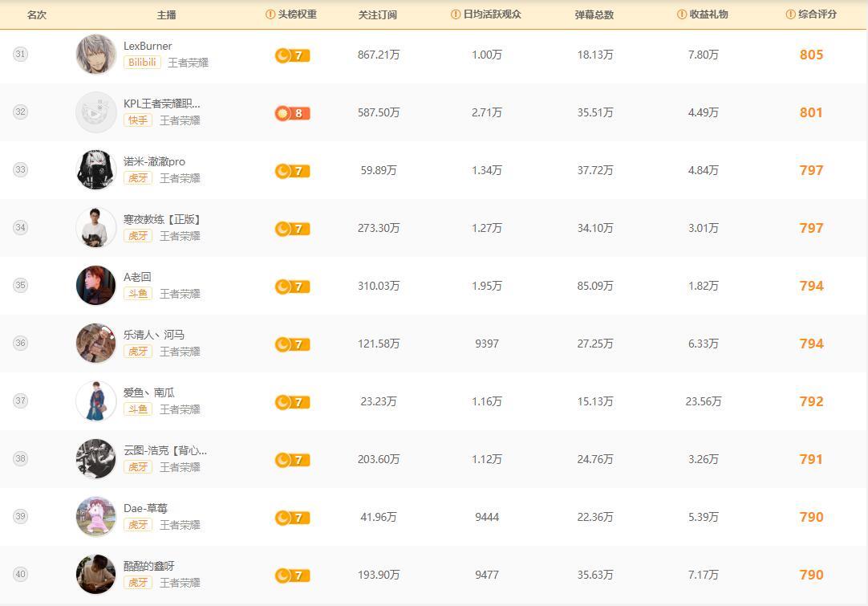Open 寒夜教练【正版】 streamer name link
This screenshot has width=868, height=606.
coord(161,219)
